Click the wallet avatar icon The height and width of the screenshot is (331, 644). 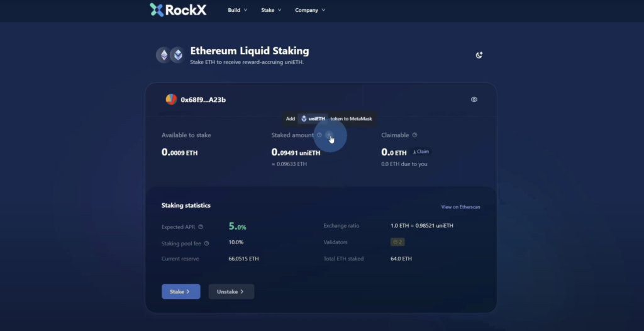click(171, 99)
